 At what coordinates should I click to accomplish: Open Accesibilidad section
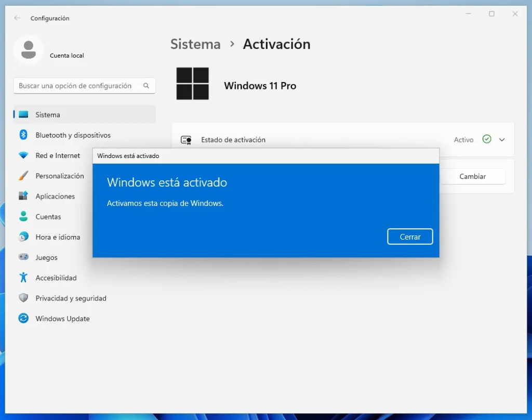point(56,278)
